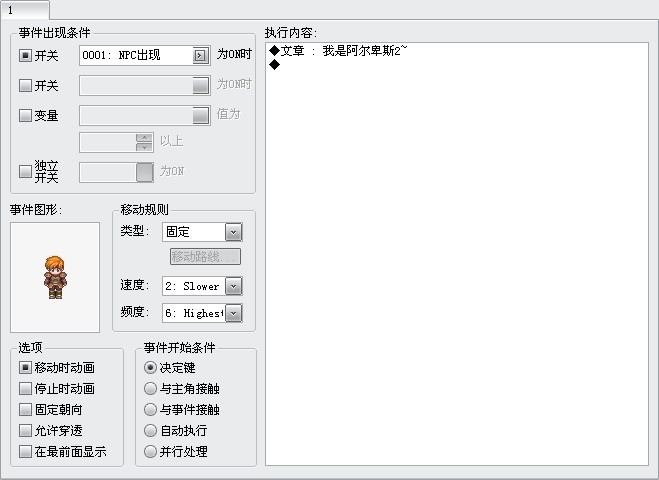Open the 独立开关 letter dropdown

(x=145, y=172)
